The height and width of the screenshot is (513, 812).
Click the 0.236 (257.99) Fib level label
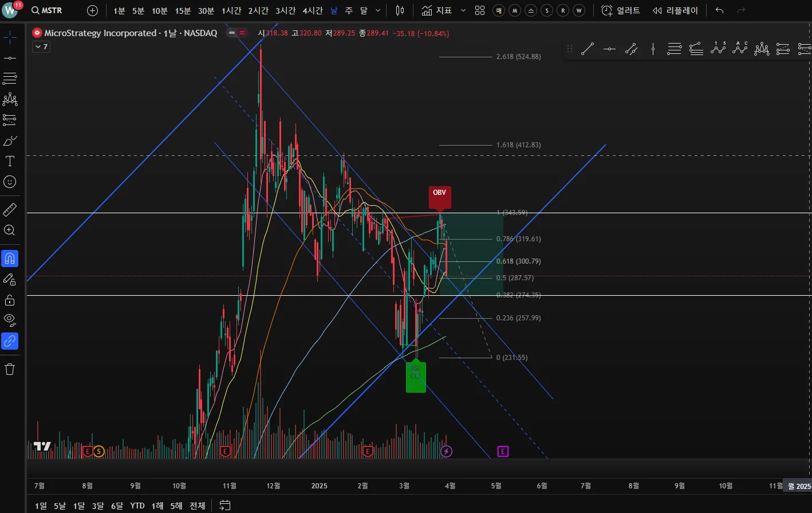pos(519,318)
